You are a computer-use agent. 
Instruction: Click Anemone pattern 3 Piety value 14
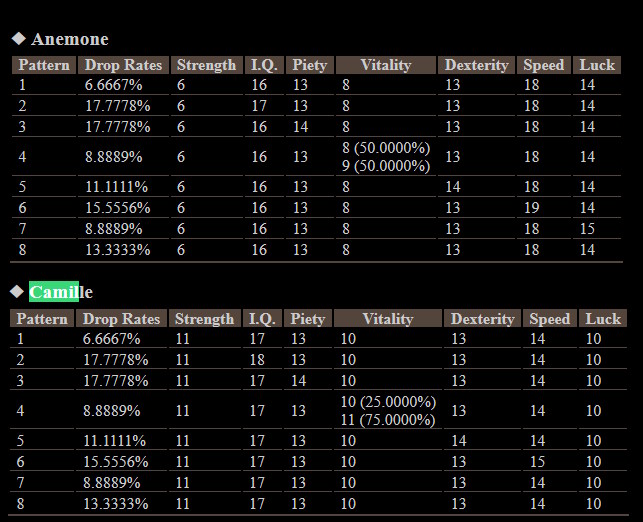301,127
